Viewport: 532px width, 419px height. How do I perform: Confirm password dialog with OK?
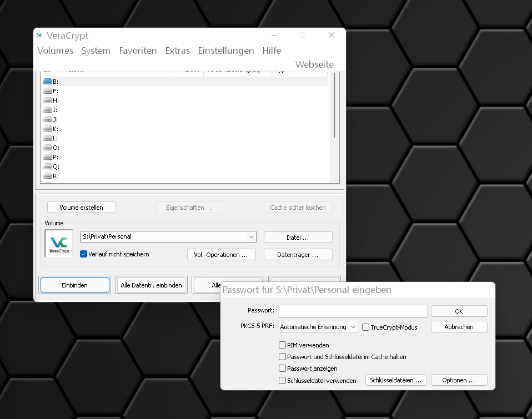tap(459, 311)
